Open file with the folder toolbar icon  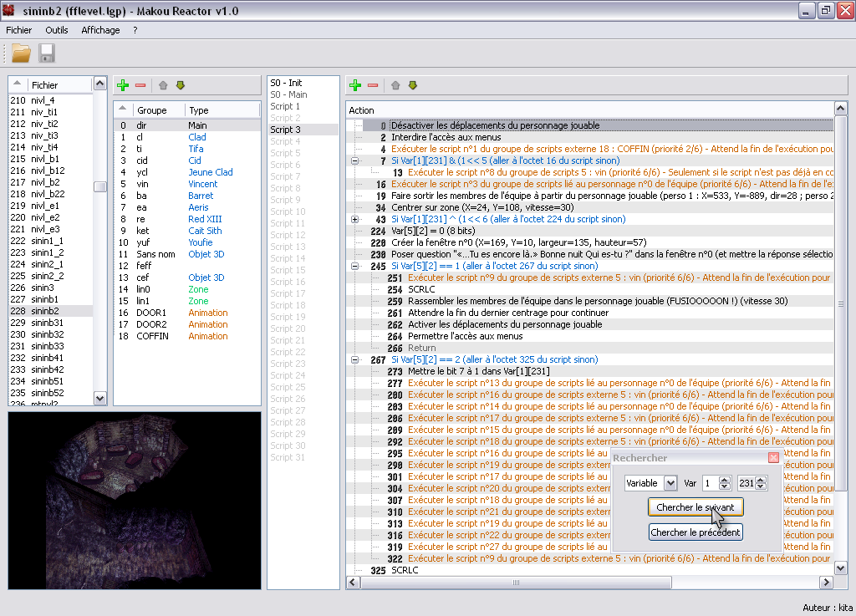tap(21, 53)
